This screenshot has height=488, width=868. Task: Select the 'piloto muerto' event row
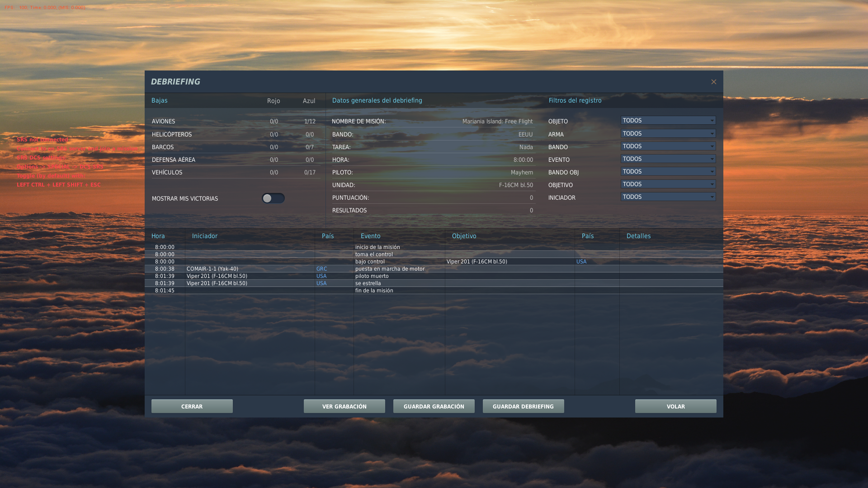click(x=434, y=276)
